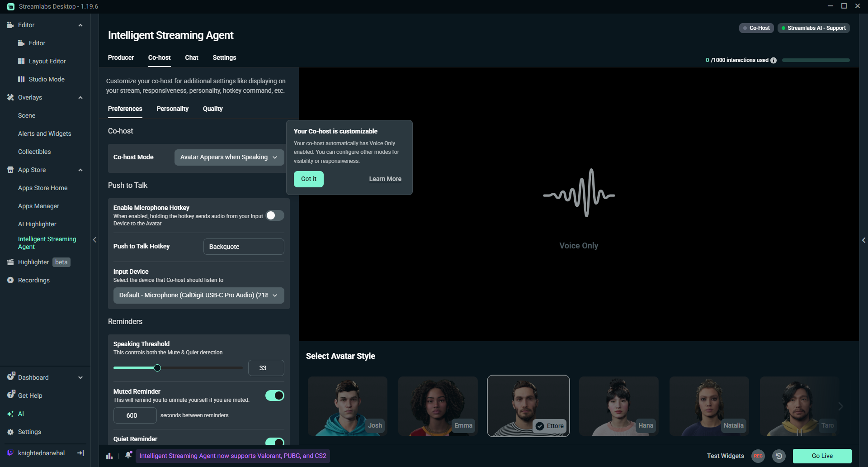
Task: Open the Recordings section
Action: [33, 280]
